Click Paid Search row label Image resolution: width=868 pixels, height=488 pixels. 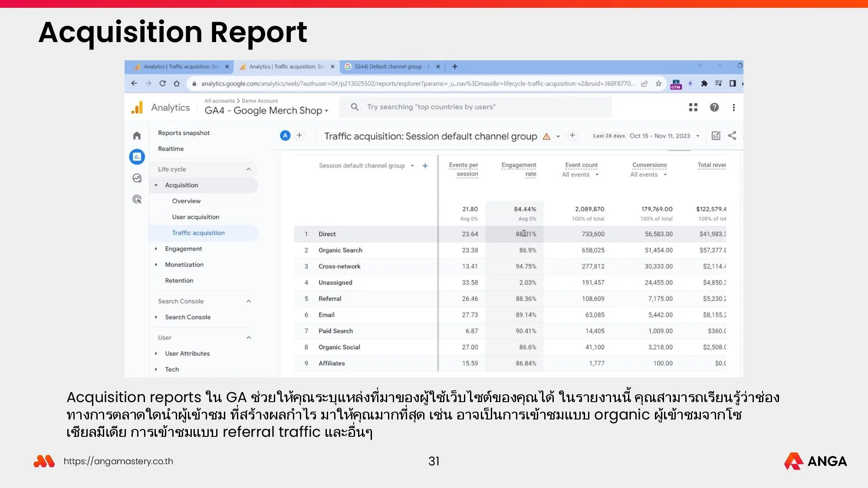[335, 331]
